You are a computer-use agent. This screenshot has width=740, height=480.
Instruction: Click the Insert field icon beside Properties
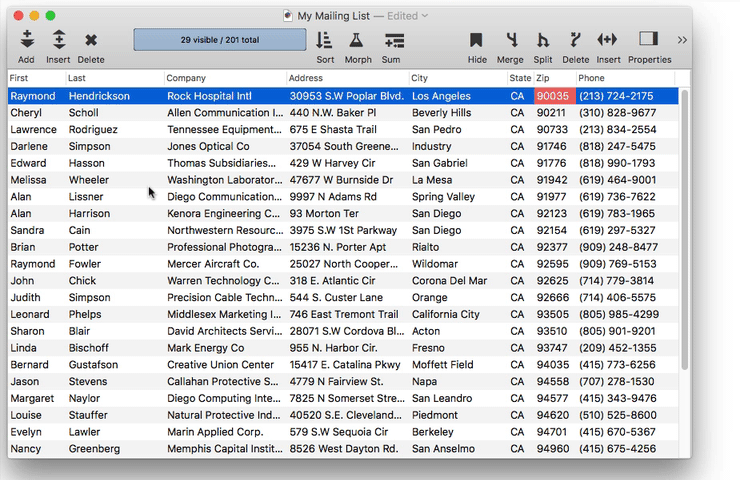(x=607, y=40)
